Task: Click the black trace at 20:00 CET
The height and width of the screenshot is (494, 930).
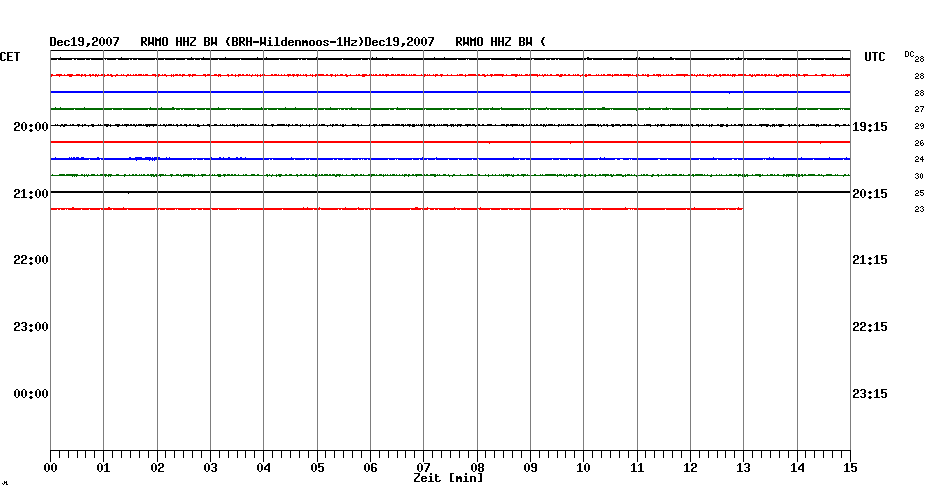Action: 450,125
